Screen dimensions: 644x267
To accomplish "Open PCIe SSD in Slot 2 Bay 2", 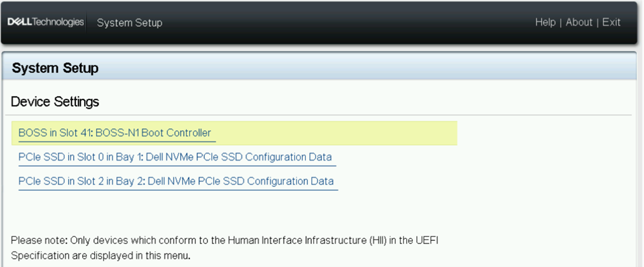I will [82, 182].
